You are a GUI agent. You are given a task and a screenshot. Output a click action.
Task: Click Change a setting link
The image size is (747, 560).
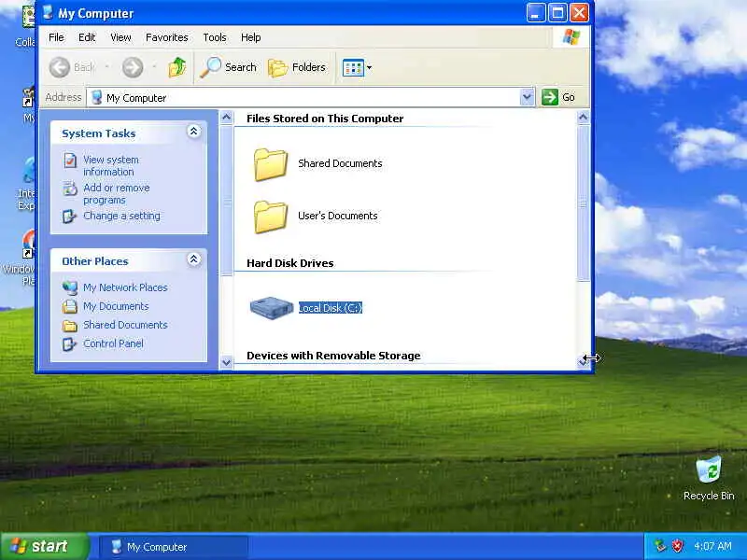pyautogui.click(x=121, y=216)
